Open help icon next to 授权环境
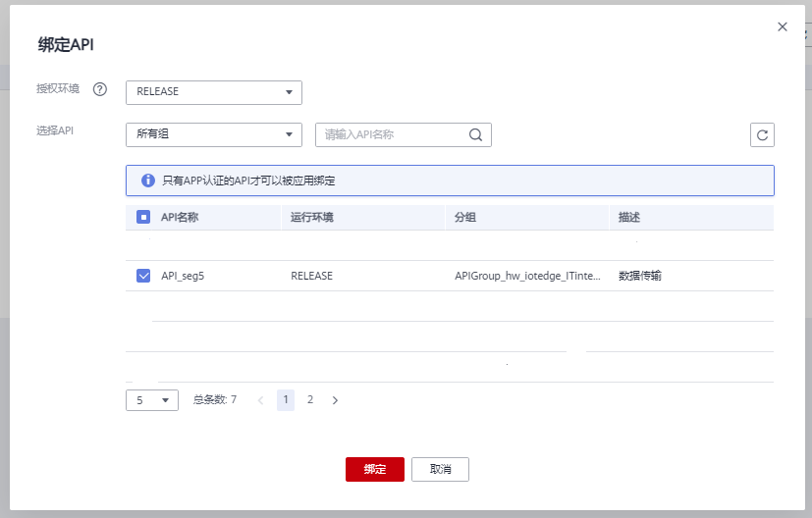This screenshot has height=518, width=812. [100, 89]
